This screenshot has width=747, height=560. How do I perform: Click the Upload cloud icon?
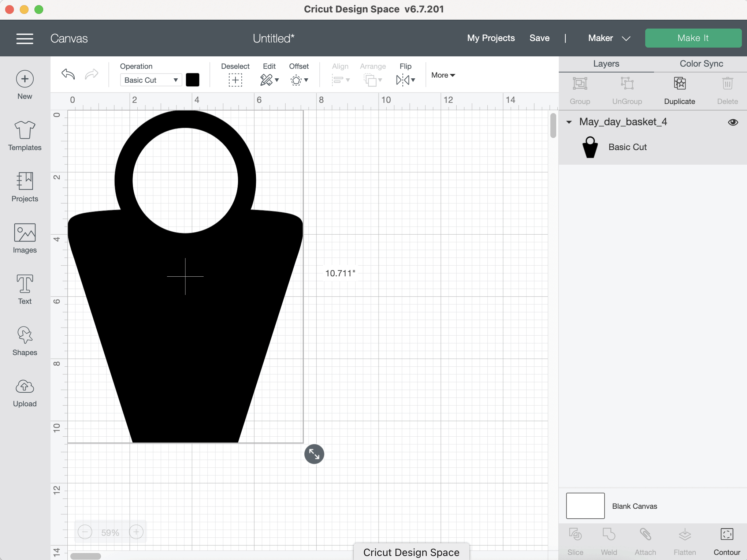(x=25, y=386)
